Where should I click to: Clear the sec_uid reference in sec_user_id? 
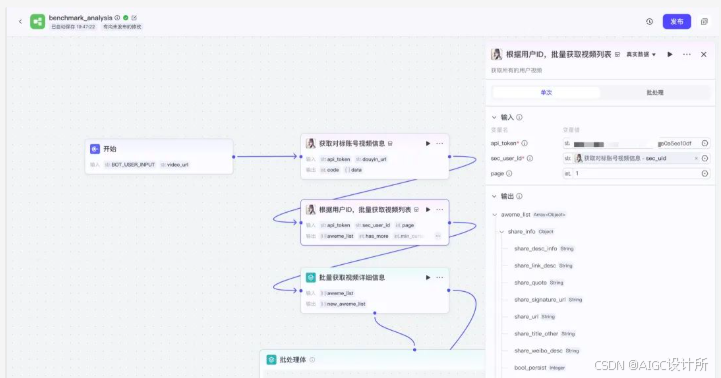point(696,158)
